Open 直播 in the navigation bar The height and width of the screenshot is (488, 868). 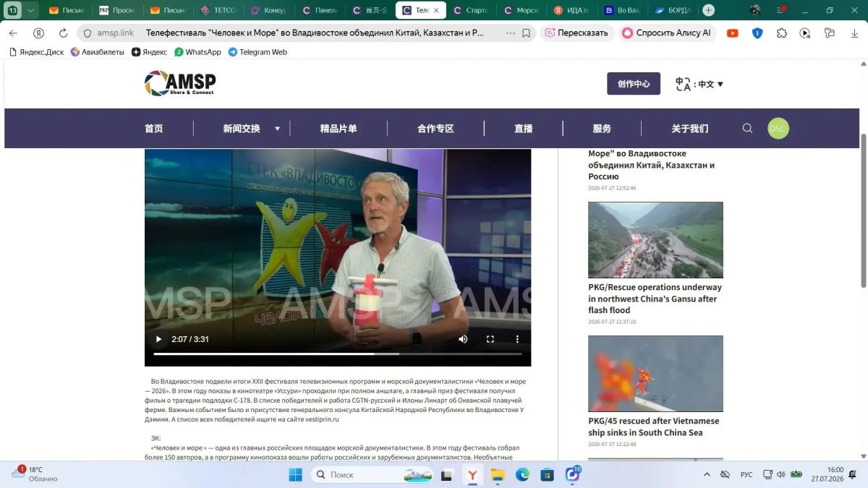(524, 129)
